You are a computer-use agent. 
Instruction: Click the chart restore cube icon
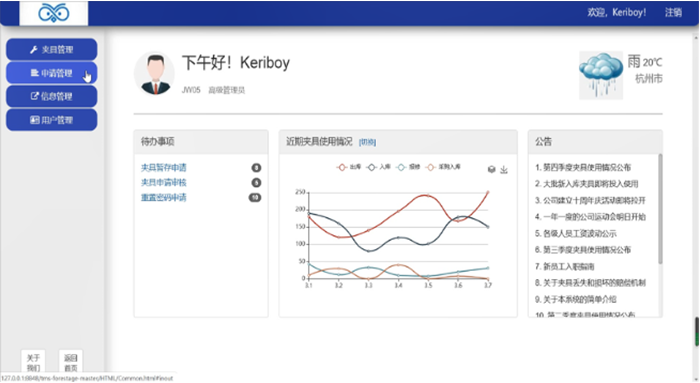(x=492, y=169)
